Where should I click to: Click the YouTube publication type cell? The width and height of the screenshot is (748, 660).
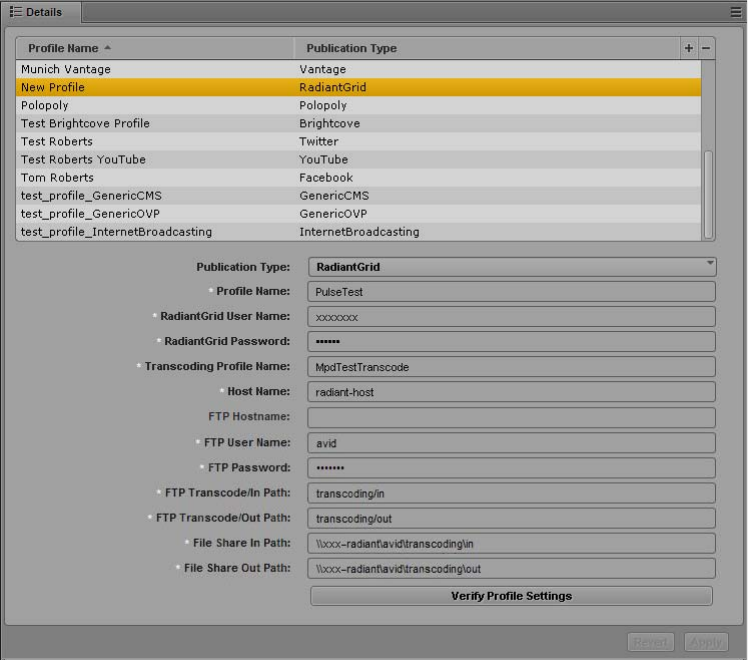pyautogui.click(x=323, y=160)
